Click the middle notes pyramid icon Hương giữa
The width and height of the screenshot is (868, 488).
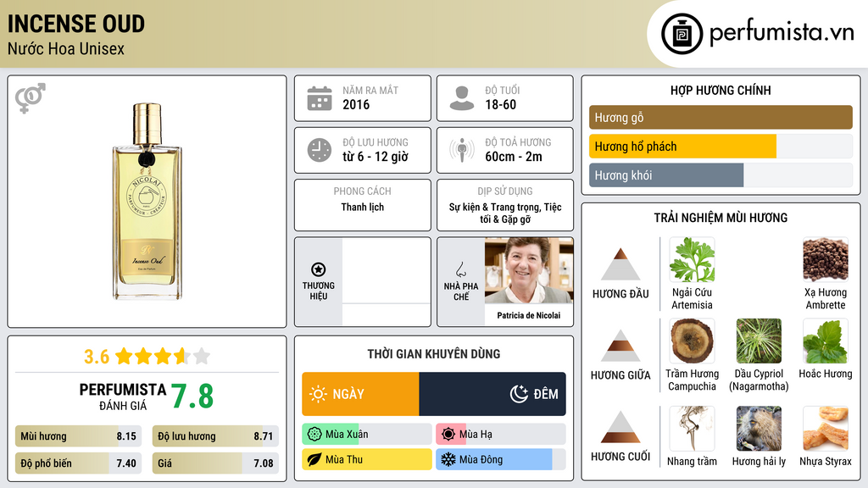(x=620, y=346)
